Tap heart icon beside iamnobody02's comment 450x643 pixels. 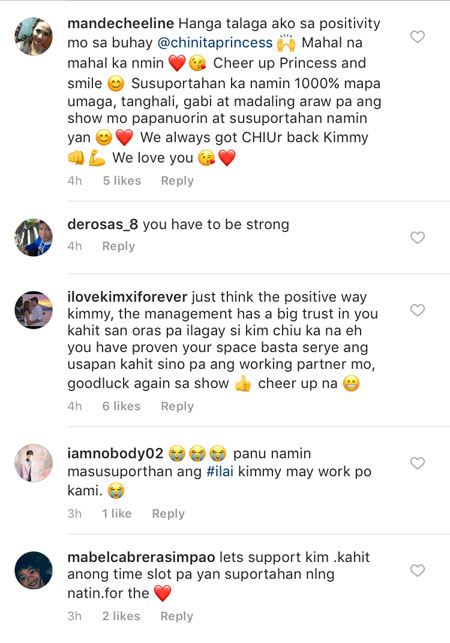pos(417,463)
